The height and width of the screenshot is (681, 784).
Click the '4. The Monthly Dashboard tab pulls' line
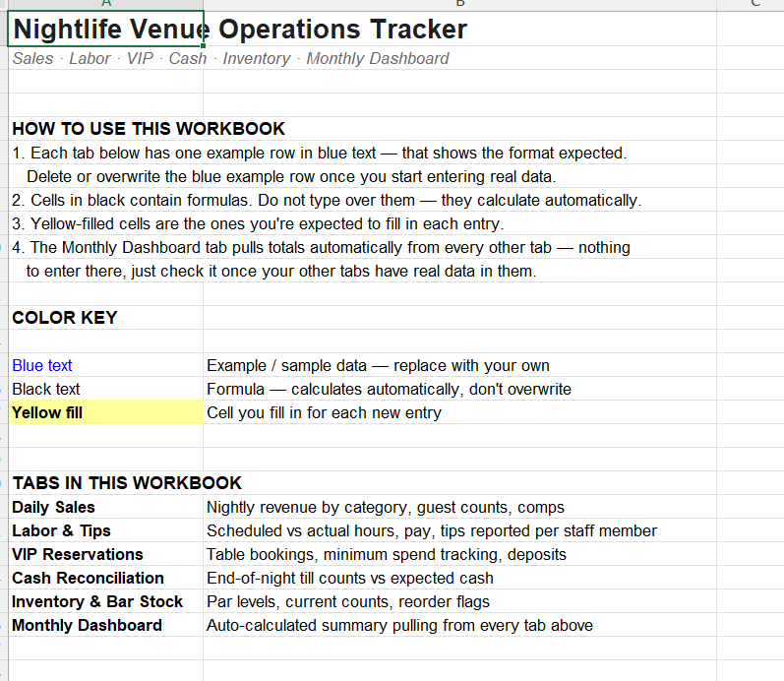pyautogui.click(x=321, y=247)
